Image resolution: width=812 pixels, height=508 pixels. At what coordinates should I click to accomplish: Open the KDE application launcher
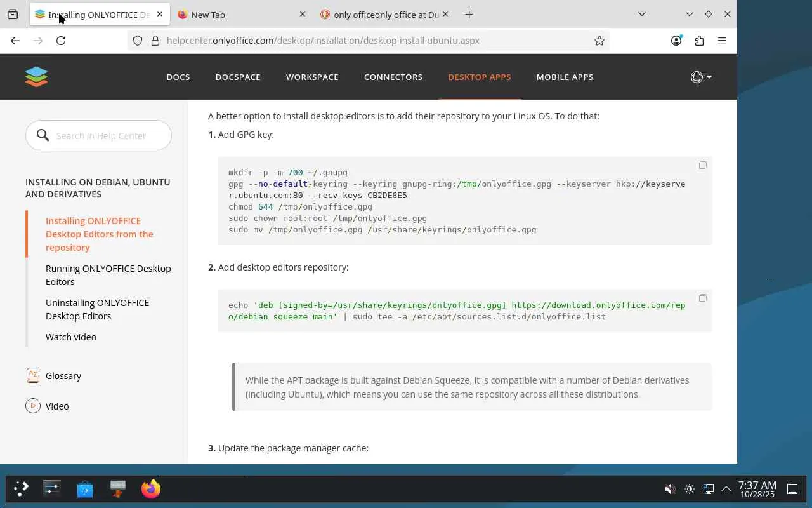point(21,488)
